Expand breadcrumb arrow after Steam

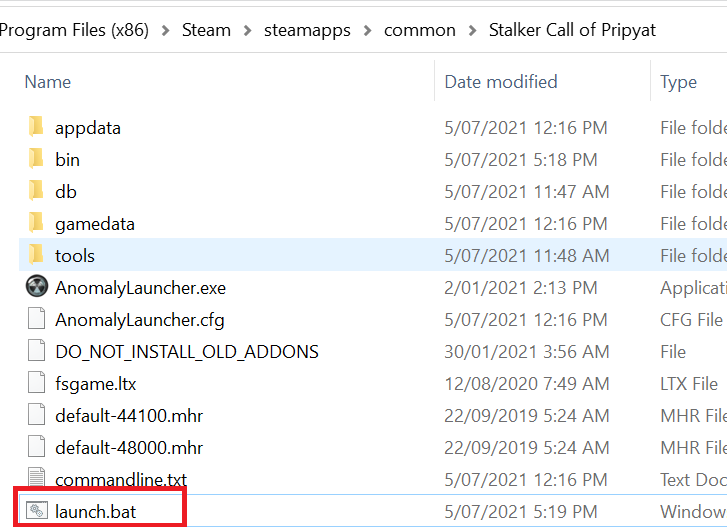(246, 30)
